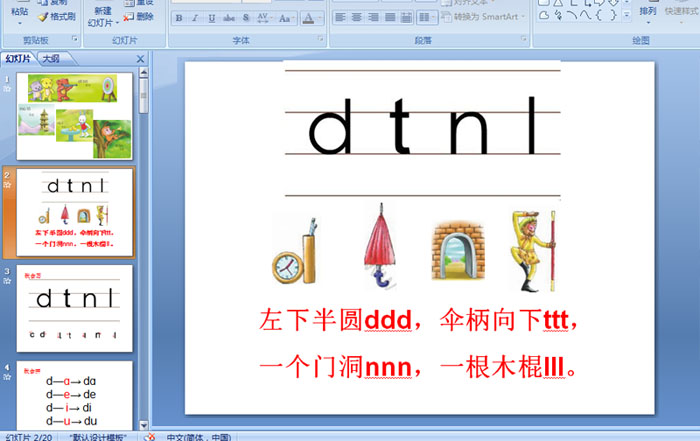The width and height of the screenshot is (700, 441).
Task: Click the animation star under slide 4
Action: point(7,377)
